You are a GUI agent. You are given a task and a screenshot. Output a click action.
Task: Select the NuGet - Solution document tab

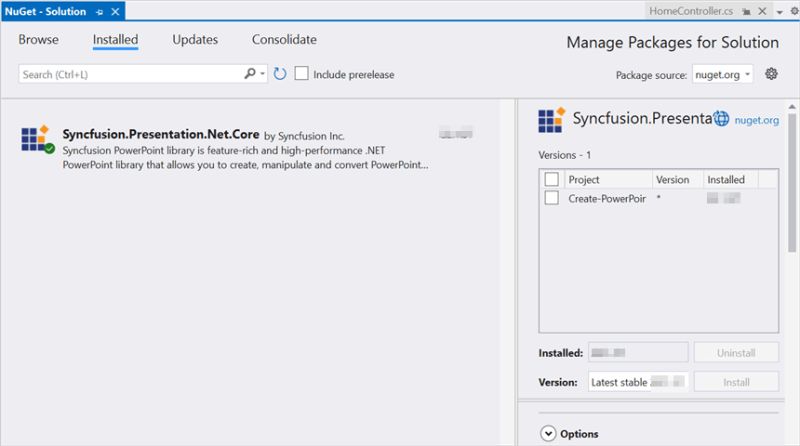(x=45, y=11)
